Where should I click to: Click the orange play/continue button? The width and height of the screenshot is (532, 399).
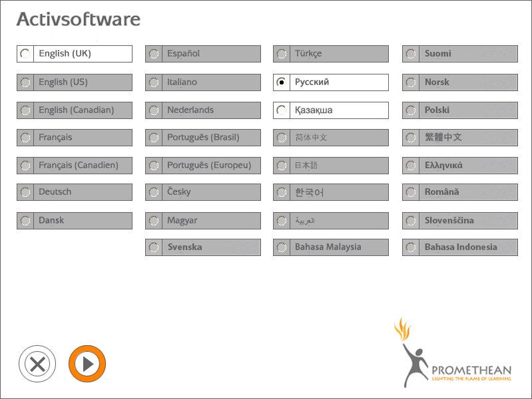coord(87,364)
